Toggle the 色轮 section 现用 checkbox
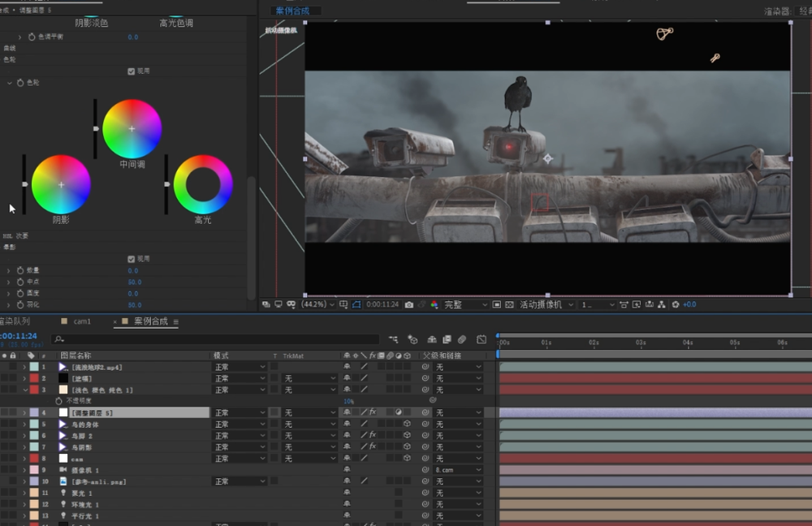Screen dimensions: 812x526 pos(132,71)
